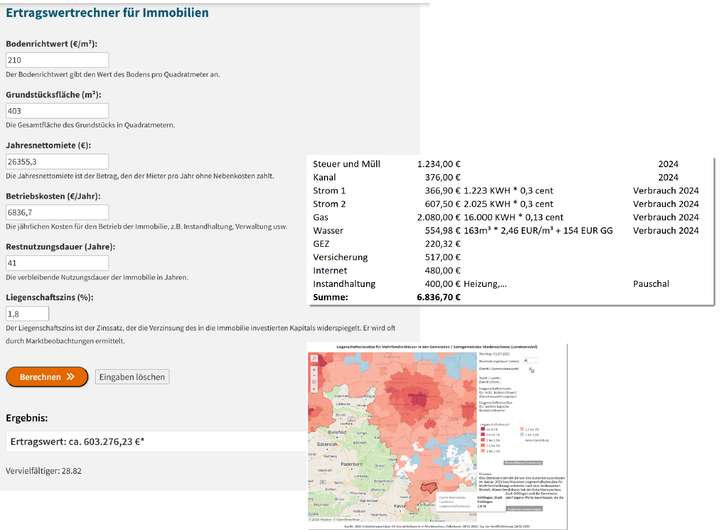Select the Liegenschaftszins percentage field

tap(27, 314)
